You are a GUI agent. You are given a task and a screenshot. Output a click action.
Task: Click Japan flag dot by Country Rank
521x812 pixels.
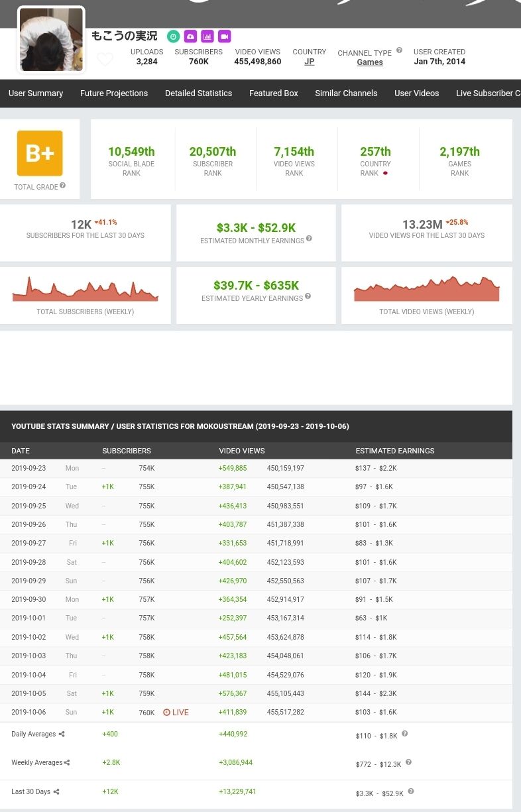click(386, 173)
